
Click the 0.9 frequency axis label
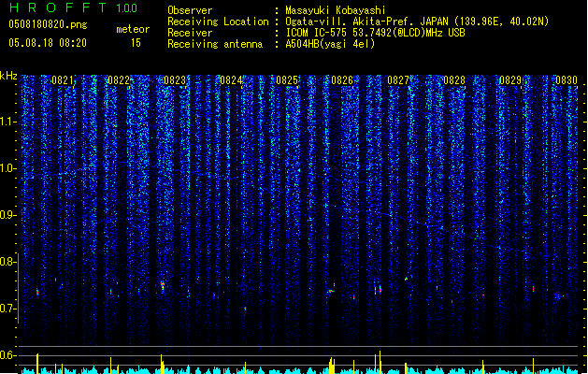(8, 215)
